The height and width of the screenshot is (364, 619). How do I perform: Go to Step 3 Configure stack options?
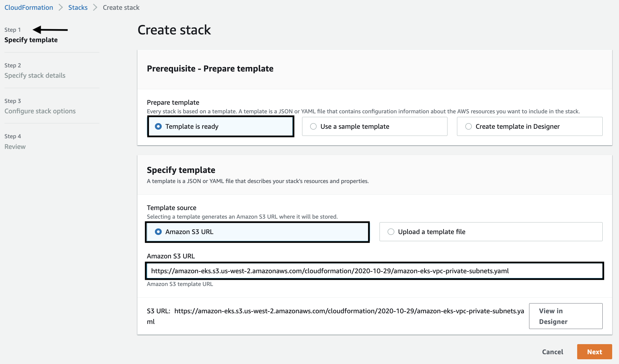click(40, 111)
